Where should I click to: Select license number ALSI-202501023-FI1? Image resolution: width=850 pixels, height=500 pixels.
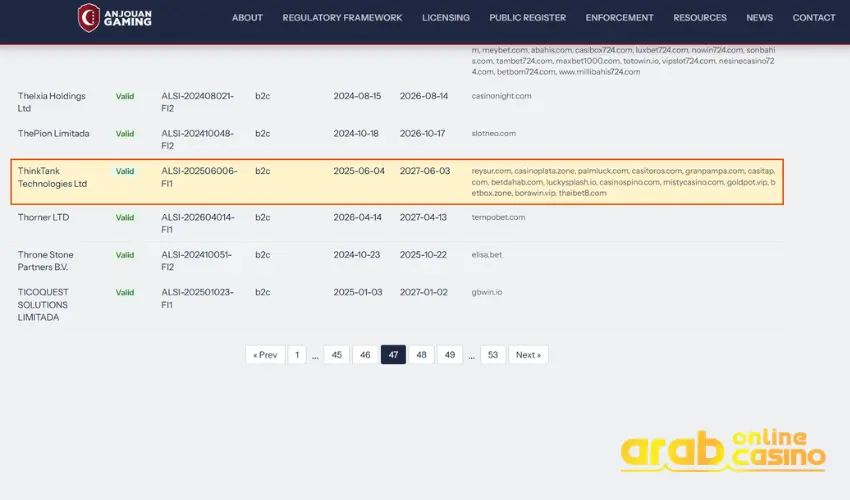(197, 298)
